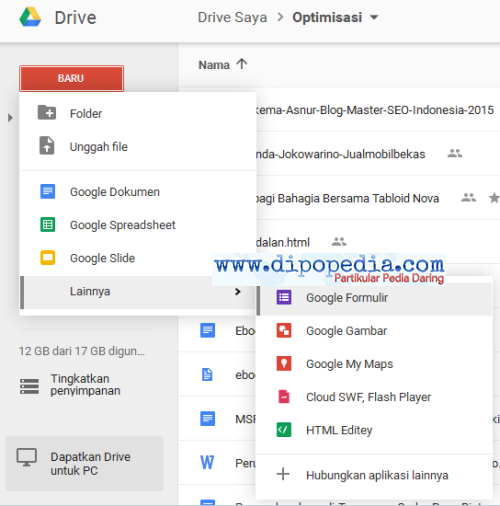Open Drive Saya breadcrumb
Screen dimensions: 500x506
click(232, 17)
